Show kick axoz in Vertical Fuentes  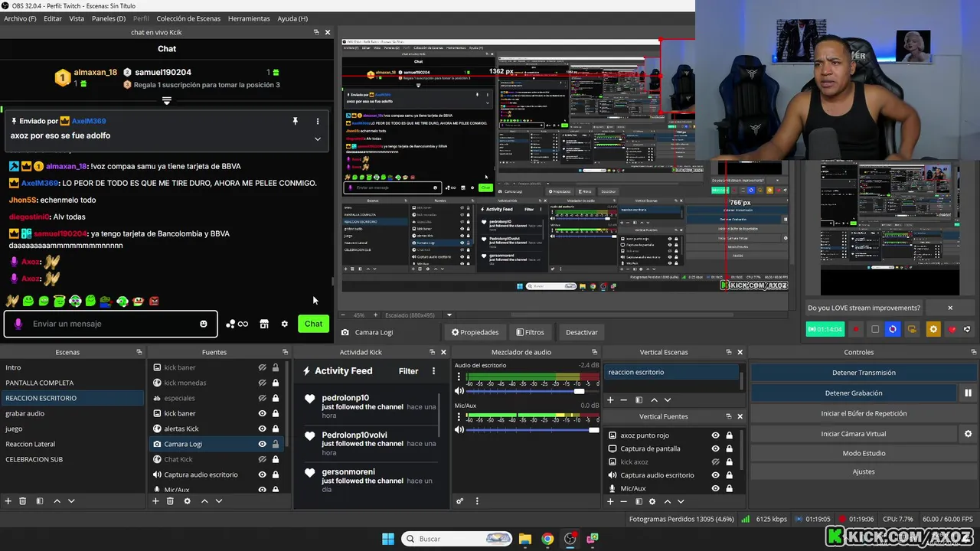click(x=716, y=461)
